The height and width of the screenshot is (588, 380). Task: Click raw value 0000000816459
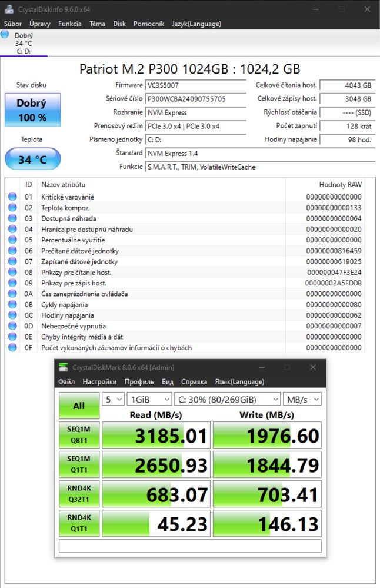[334, 251]
